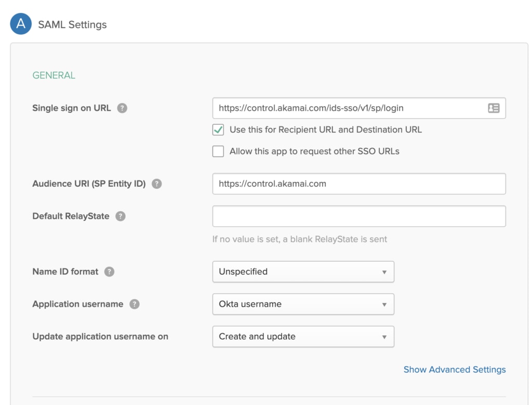Show Advanced Settings
Viewport: 532px width, 405px height.
tap(454, 369)
